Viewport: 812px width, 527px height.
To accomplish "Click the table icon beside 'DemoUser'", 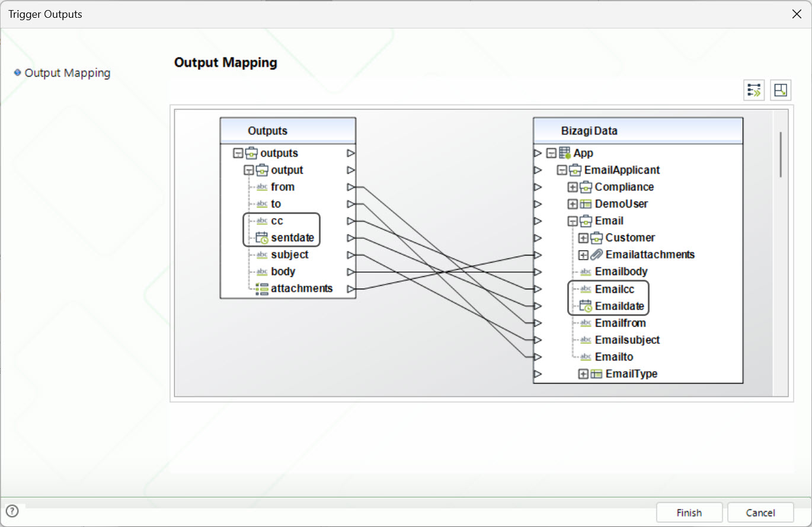I will (x=586, y=204).
